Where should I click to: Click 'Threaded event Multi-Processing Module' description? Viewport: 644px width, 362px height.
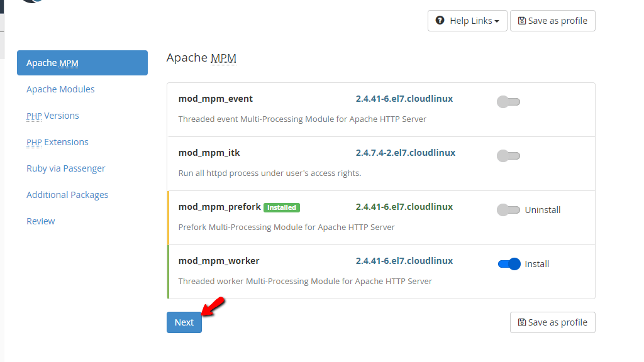303,119
